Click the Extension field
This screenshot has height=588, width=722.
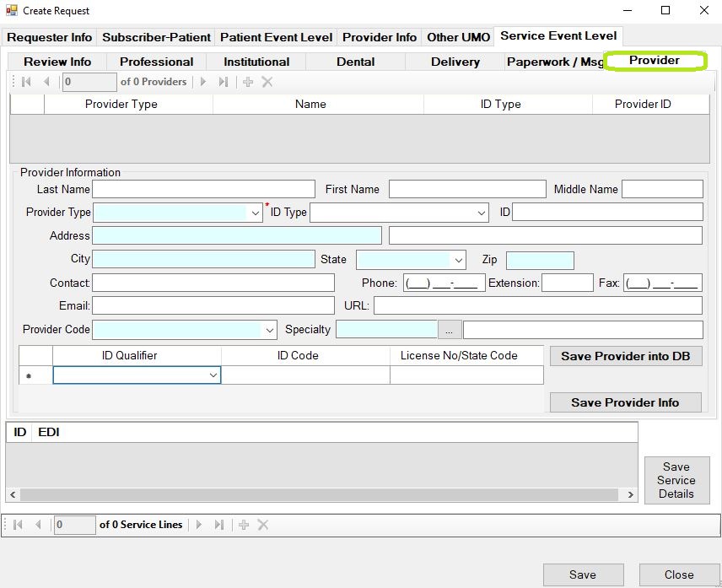tap(568, 283)
